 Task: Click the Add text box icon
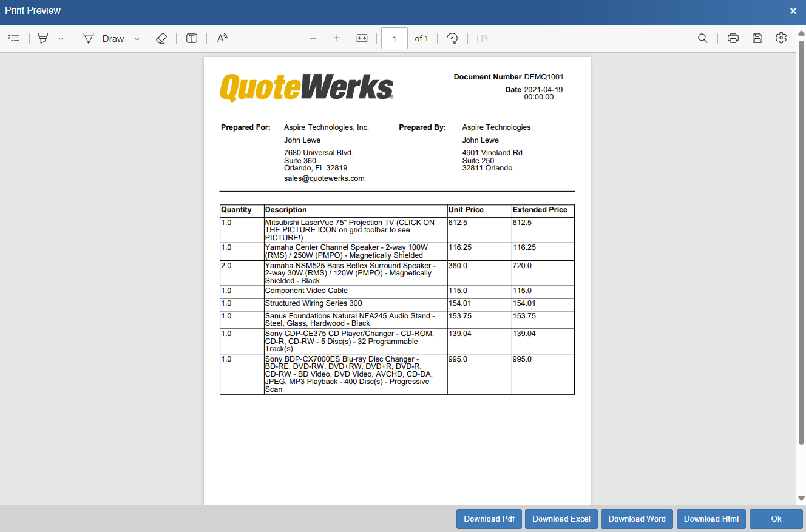coord(192,38)
